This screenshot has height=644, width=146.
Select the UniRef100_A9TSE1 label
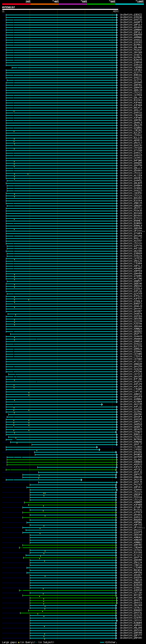pos(131,469)
